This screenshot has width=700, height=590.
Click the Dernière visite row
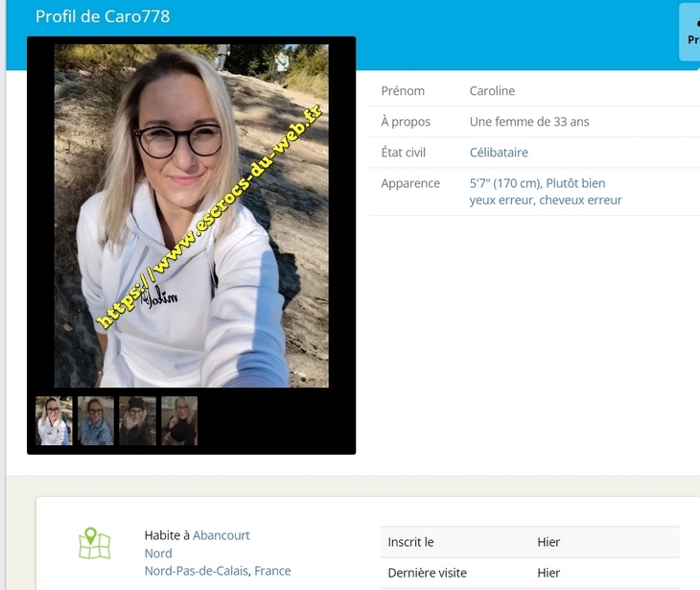coord(529,573)
